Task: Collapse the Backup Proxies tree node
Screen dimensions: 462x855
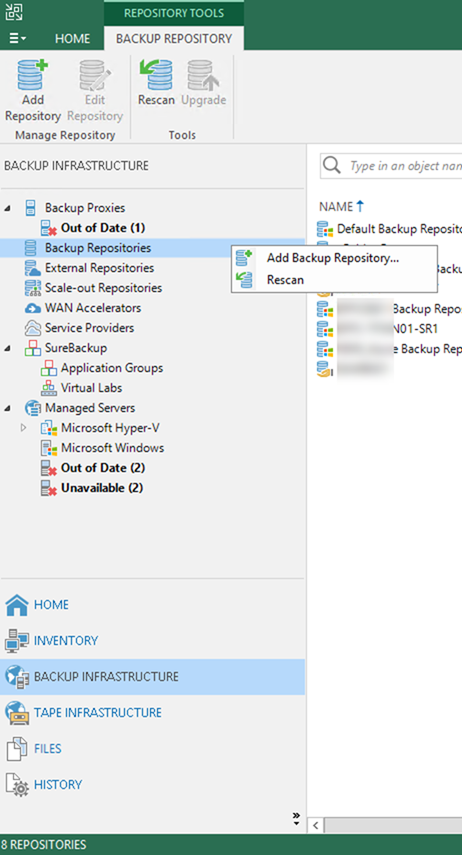Action: [x=7, y=208]
